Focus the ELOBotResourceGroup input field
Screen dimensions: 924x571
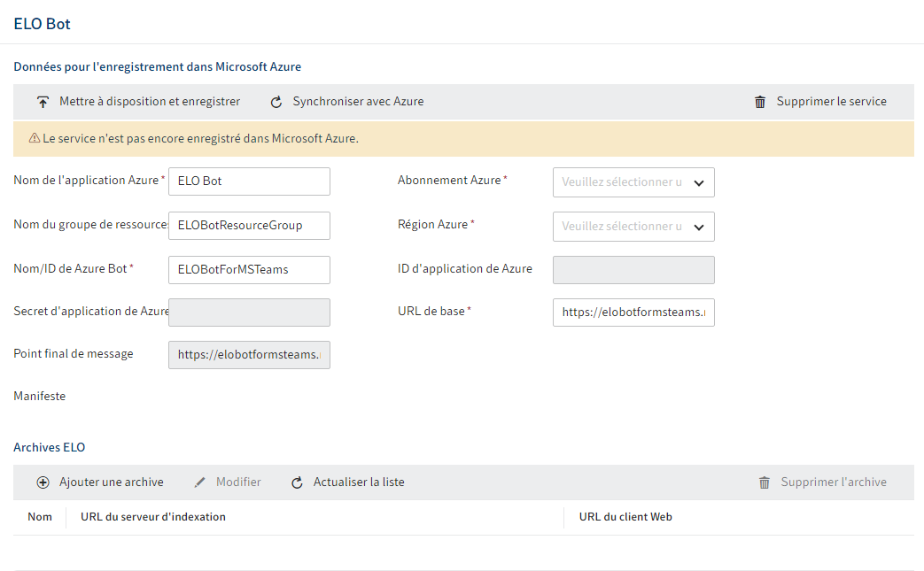(x=249, y=226)
